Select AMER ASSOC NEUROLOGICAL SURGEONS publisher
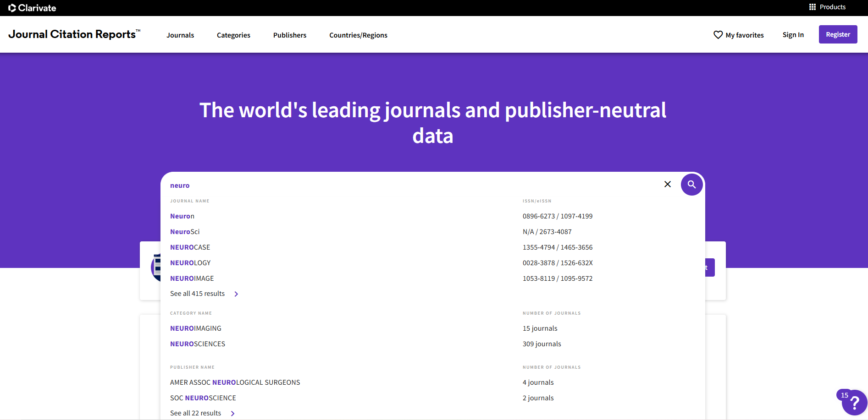The height and width of the screenshot is (420, 868). pos(235,382)
